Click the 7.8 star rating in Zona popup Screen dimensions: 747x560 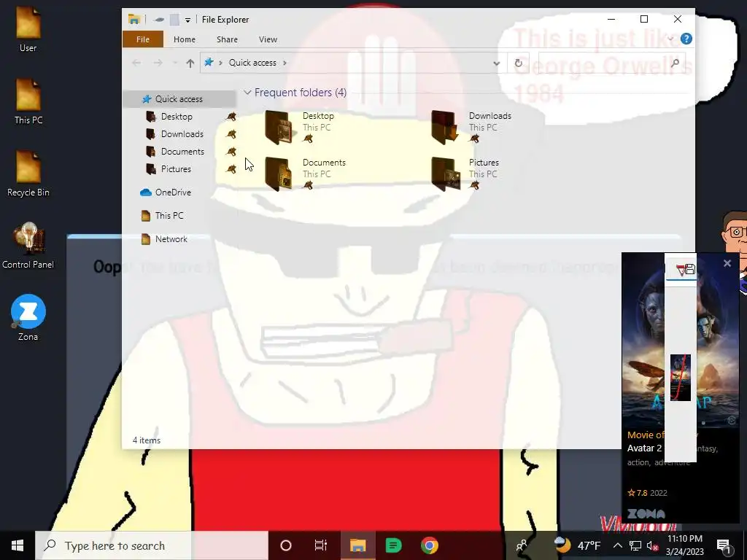[638, 493]
